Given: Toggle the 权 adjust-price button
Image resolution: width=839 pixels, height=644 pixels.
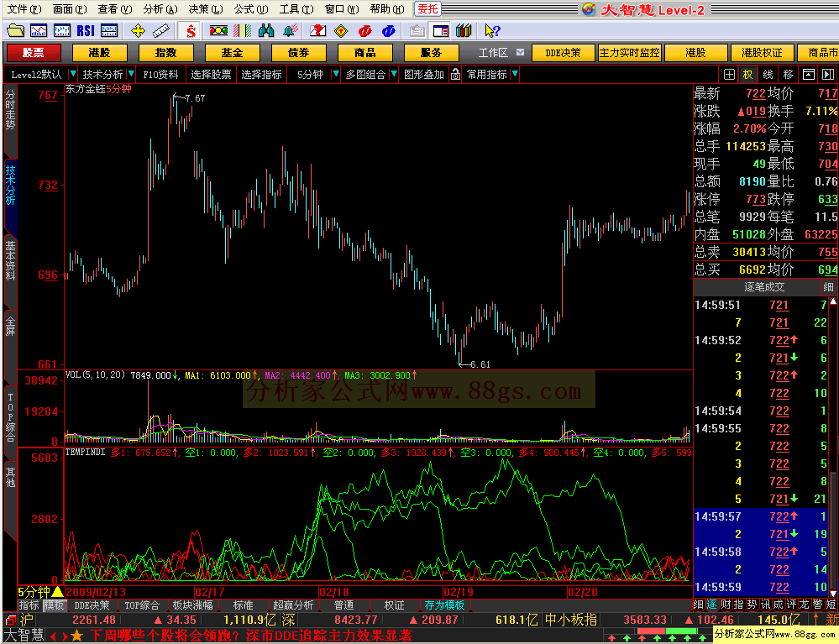Looking at the screenshot, I should [x=748, y=75].
